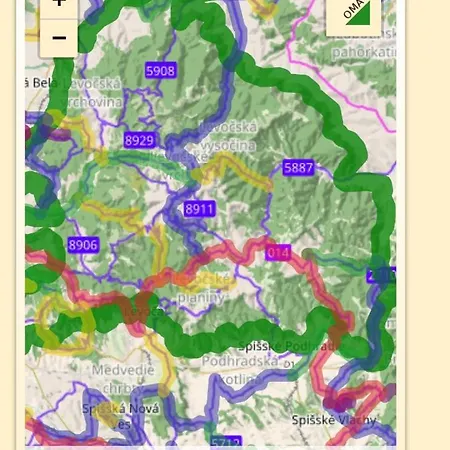Select route badge 5712 at bottom
The image size is (450, 450).
coord(226,442)
